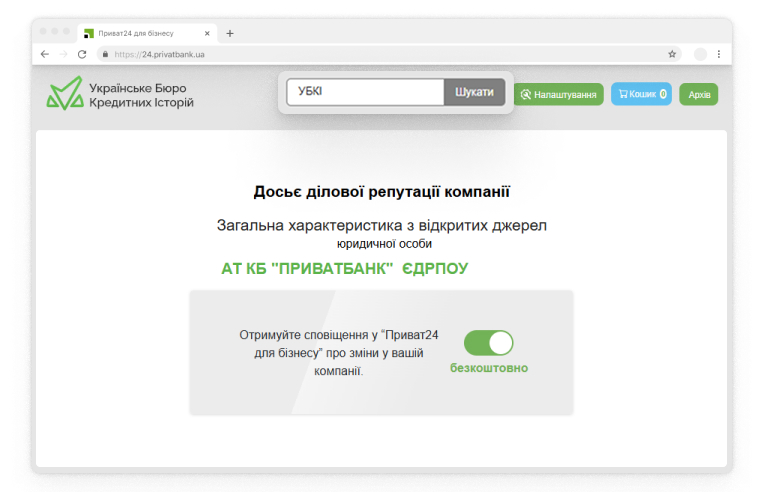Open the browser three-dot menu

point(719,54)
